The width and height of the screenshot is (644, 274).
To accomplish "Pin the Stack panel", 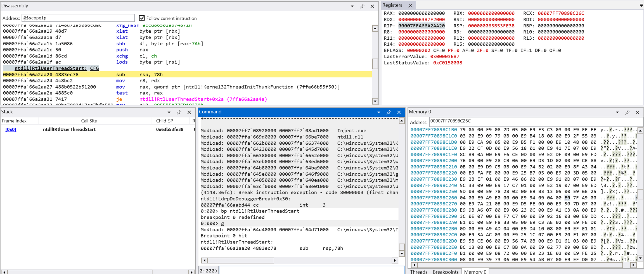I will [x=179, y=112].
